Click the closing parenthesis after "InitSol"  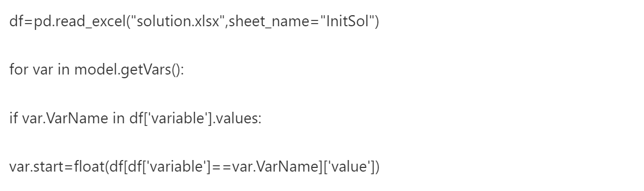pos(375,24)
